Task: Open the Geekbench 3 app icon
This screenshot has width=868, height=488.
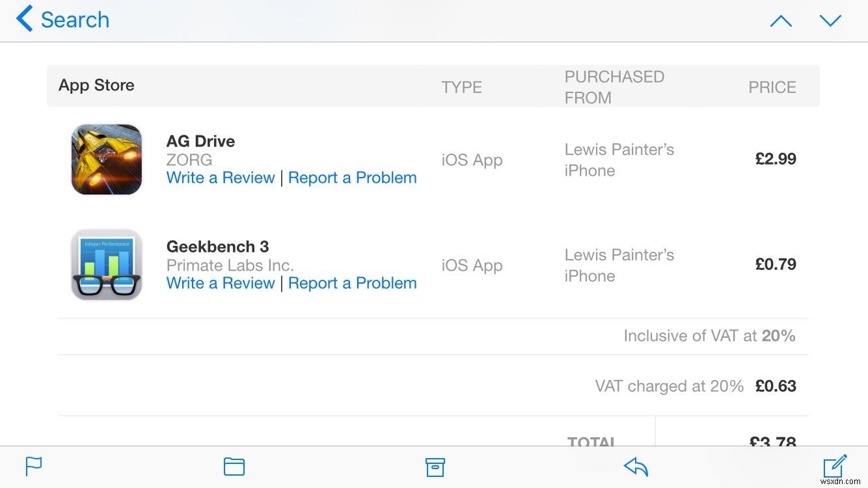Action: coord(106,264)
